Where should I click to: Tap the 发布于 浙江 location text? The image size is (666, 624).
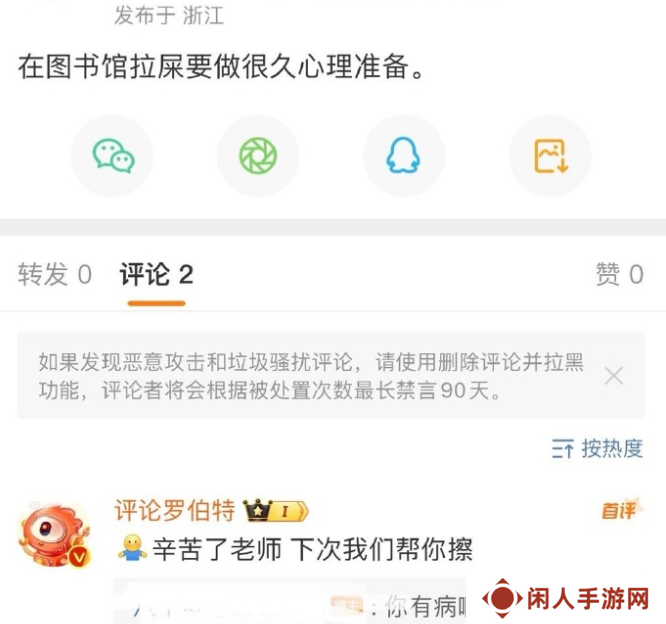pyautogui.click(x=169, y=16)
